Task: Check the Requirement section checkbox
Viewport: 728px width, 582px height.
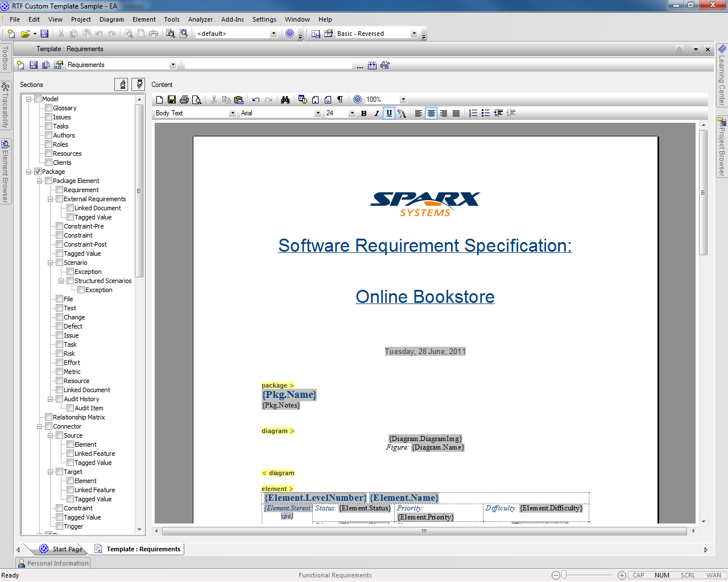Action: 60,190
